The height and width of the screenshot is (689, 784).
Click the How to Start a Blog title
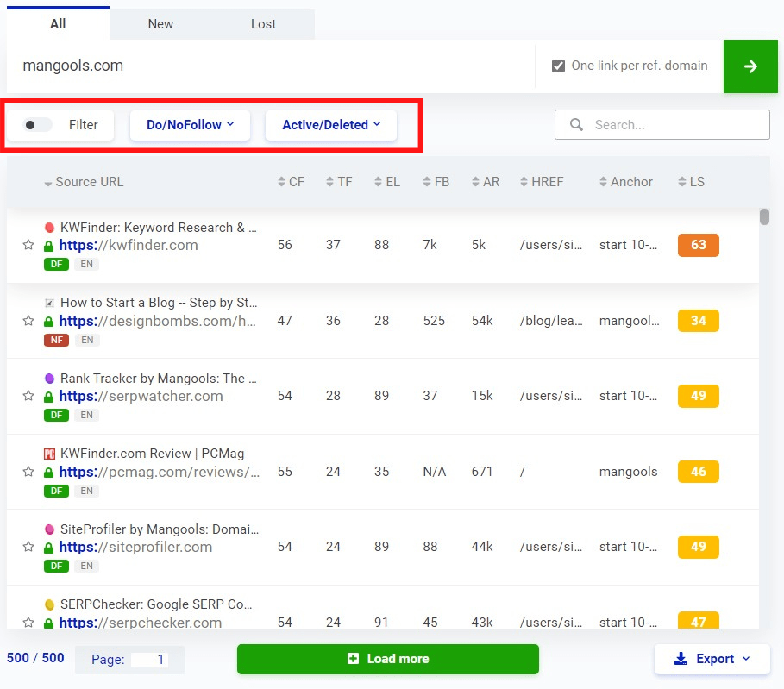pos(159,303)
